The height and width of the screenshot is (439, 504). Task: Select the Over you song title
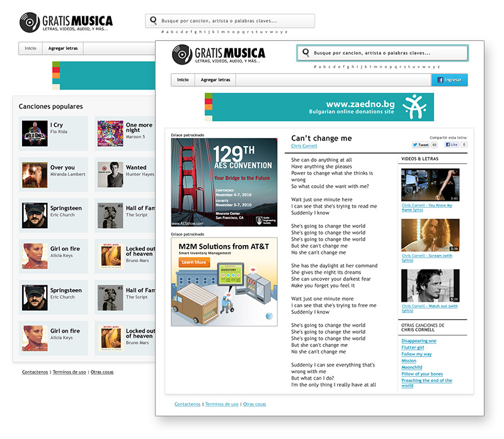click(x=62, y=168)
